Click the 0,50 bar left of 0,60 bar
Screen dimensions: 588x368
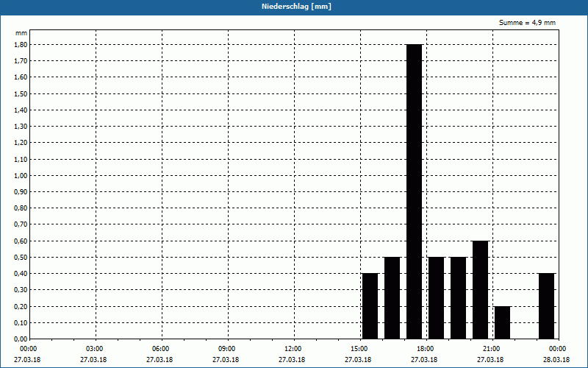(x=458, y=298)
